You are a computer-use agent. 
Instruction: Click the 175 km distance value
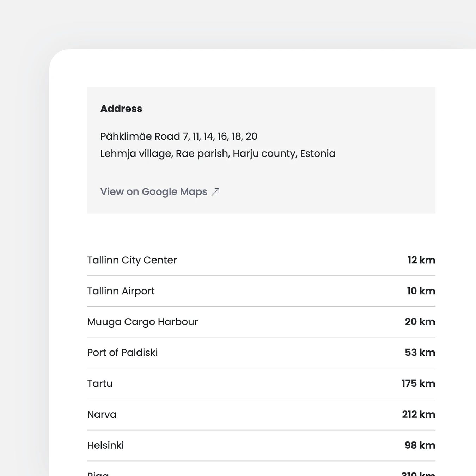pyautogui.click(x=419, y=384)
